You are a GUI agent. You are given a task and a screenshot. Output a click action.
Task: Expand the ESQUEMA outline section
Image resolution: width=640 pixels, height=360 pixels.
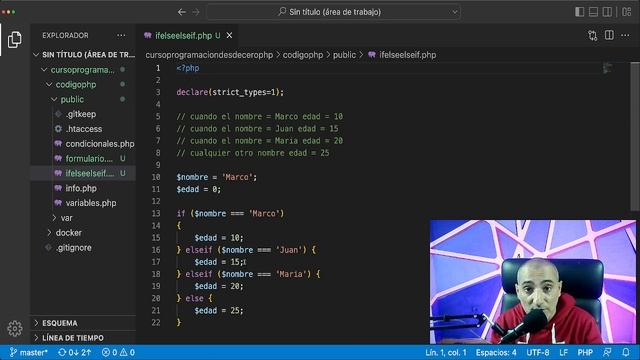pyautogui.click(x=84, y=323)
